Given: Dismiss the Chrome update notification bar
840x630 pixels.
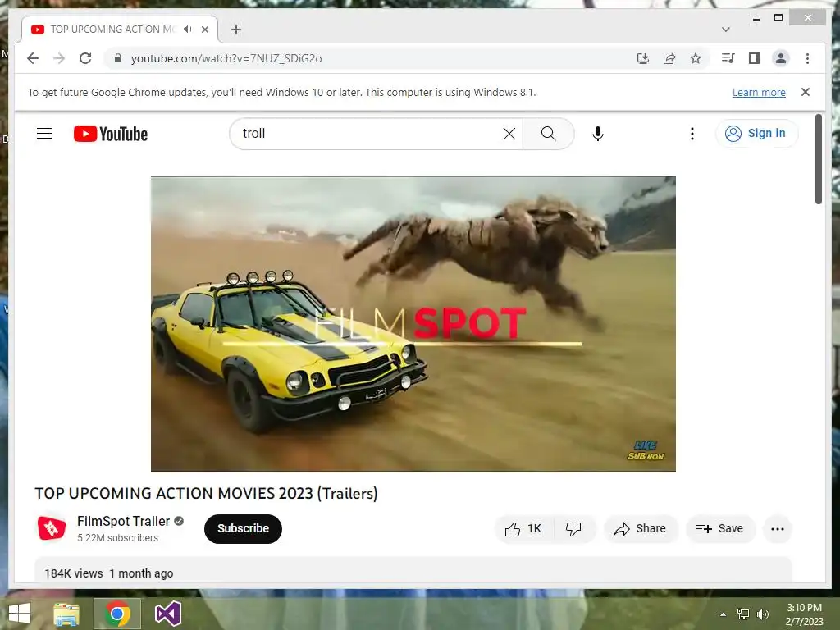Looking at the screenshot, I should [x=806, y=92].
